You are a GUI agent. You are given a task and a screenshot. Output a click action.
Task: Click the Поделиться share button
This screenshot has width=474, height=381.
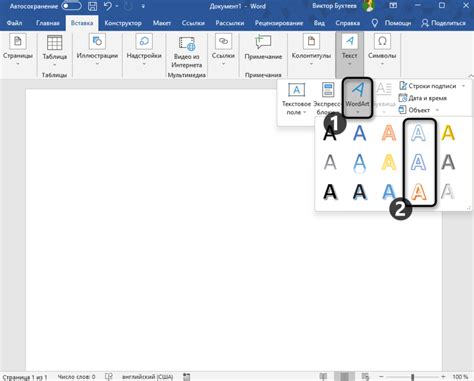(443, 23)
